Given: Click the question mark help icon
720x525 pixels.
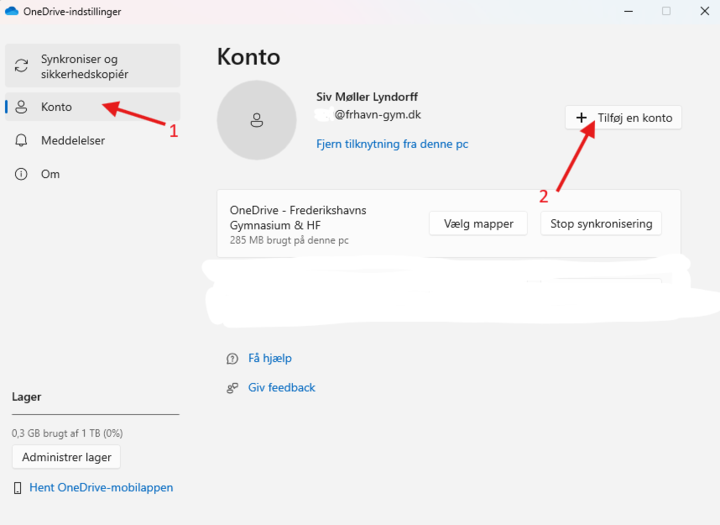Looking at the screenshot, I should 232,358.
